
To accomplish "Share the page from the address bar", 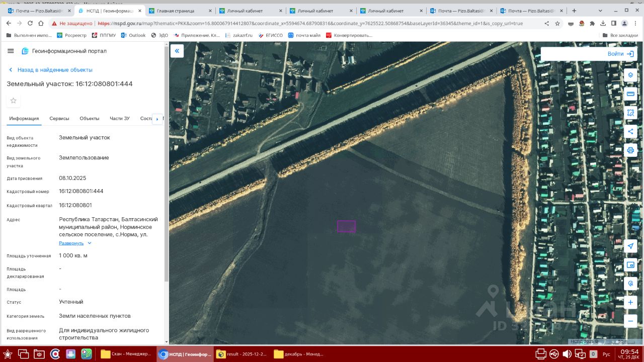I will coord(547,23).
